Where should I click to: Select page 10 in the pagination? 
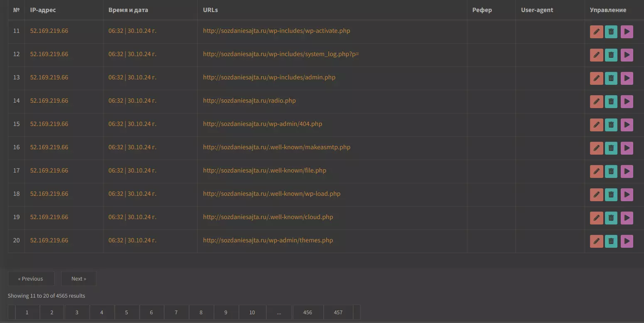pyautogui.click(x=252, y=312)
